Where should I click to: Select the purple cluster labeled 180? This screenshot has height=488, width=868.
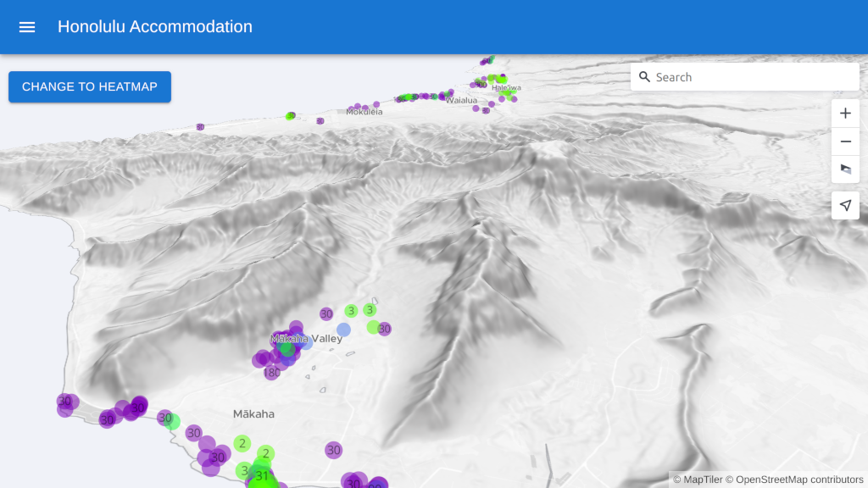pyautogui.click(x=272, y=373)
